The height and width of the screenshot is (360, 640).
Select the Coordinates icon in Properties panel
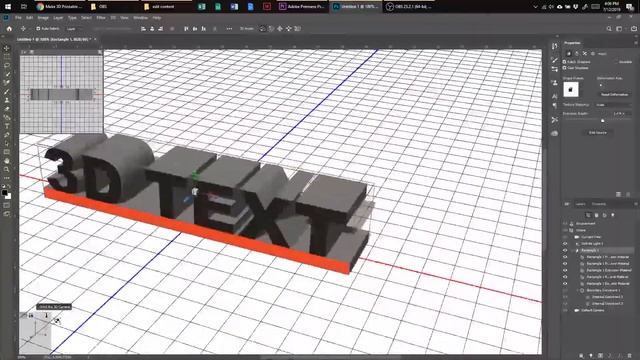(x=593, y=53)
